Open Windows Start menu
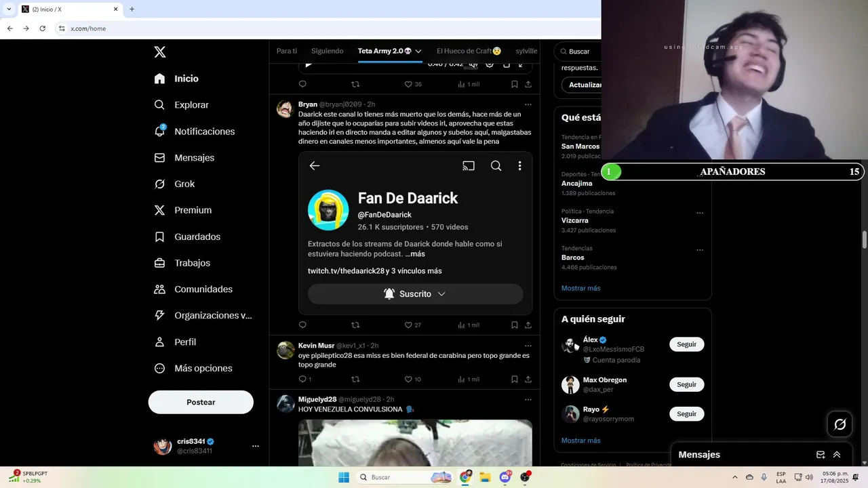Screen dimensions: 868x488 pyautogui.click(x=344, y=477)
